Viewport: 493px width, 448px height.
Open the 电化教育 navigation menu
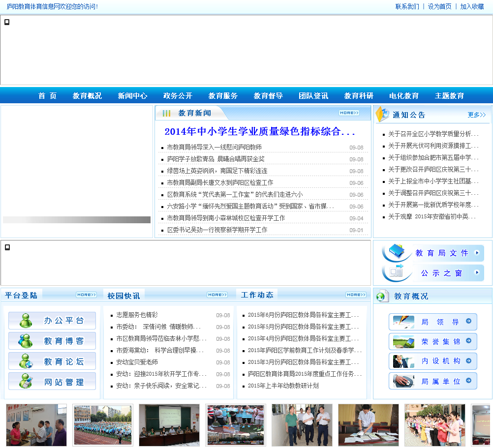404,95
